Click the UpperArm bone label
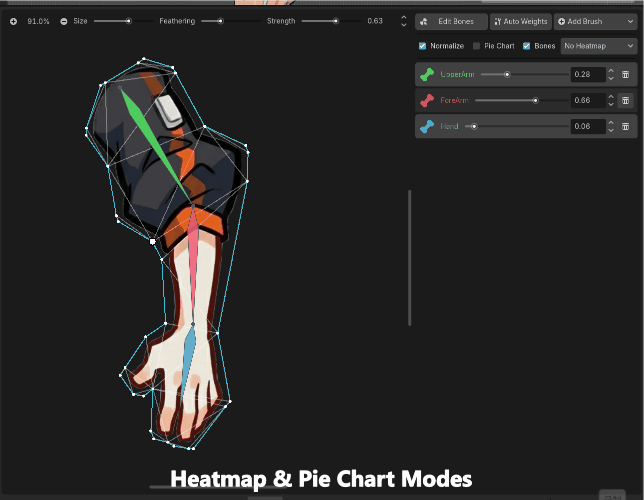 click(457, 74)
